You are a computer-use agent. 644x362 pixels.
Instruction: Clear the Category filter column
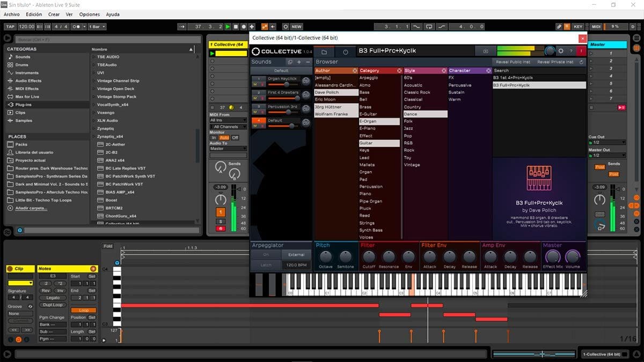pos(399,71)
